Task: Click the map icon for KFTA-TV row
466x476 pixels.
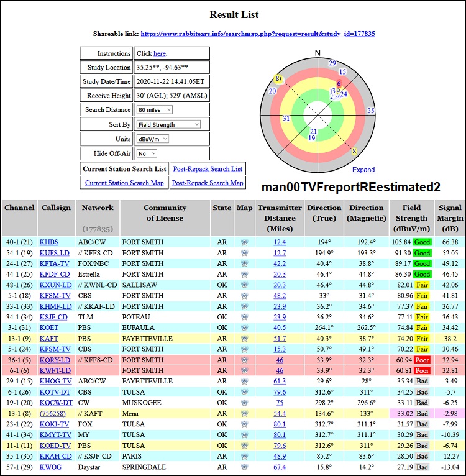Action: (x=244, y=263)
